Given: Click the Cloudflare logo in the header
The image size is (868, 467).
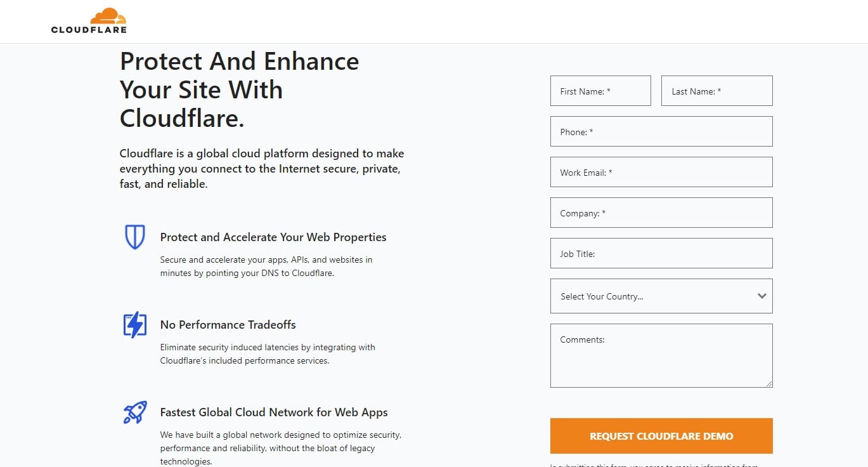Looking at the screenshot, I should coord(89,20).
